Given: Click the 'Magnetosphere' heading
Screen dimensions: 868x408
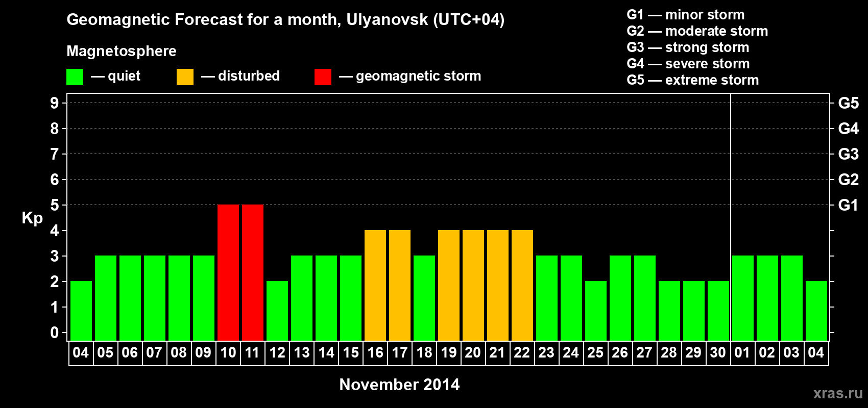Looking at the screenshot, I should (x=122, y=51).
